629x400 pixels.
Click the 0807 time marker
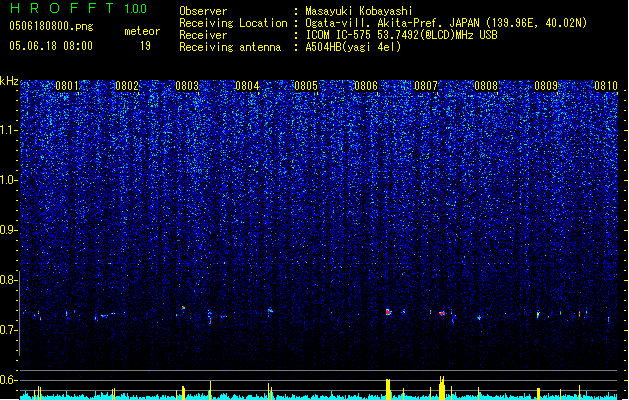click(x=426, y=86)
